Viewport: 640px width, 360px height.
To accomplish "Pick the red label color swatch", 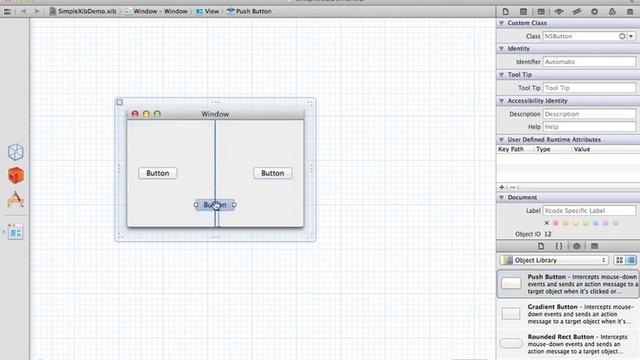I will pyautogui.click(x=556, y=223).
